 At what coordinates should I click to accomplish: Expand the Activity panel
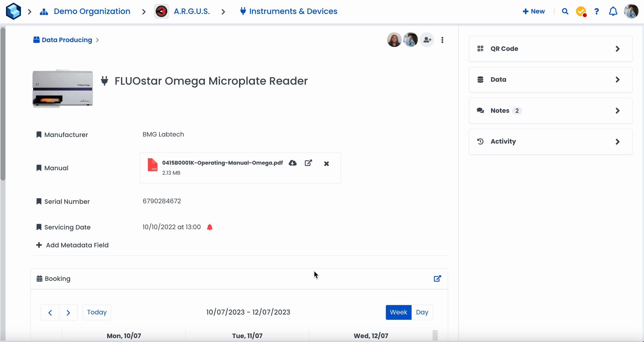551,141
